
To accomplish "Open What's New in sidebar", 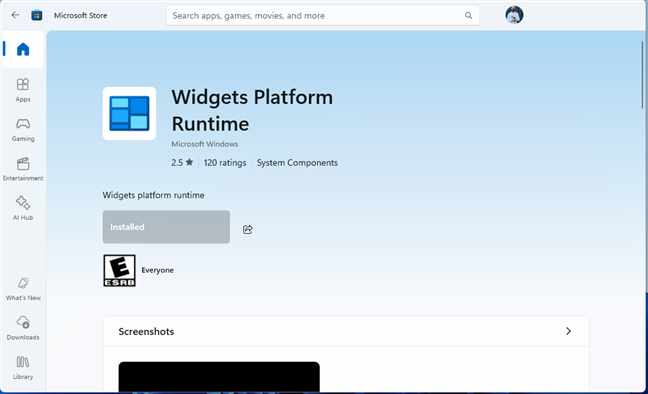I will coord(23,289).
